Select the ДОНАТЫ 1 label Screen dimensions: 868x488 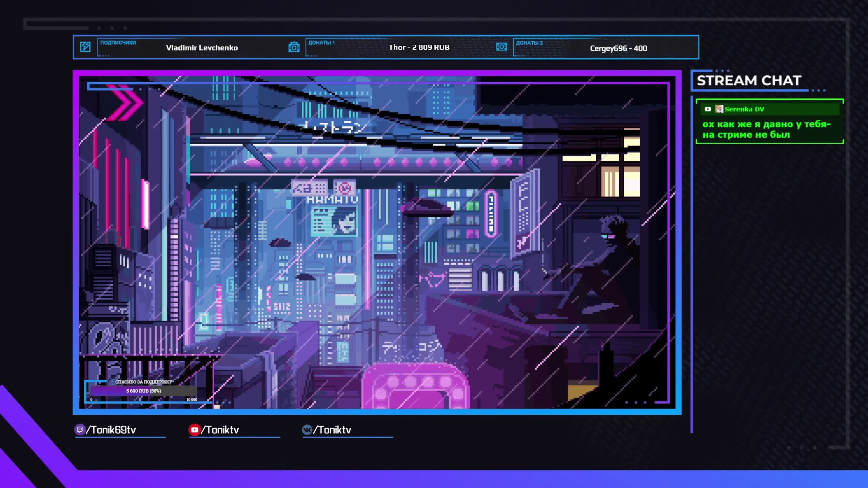point(321,43)
